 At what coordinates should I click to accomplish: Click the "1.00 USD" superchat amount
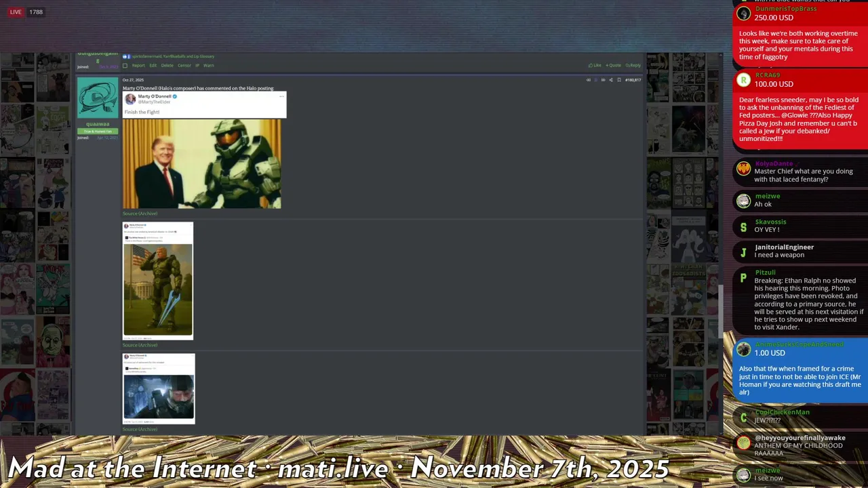[770, 353]
